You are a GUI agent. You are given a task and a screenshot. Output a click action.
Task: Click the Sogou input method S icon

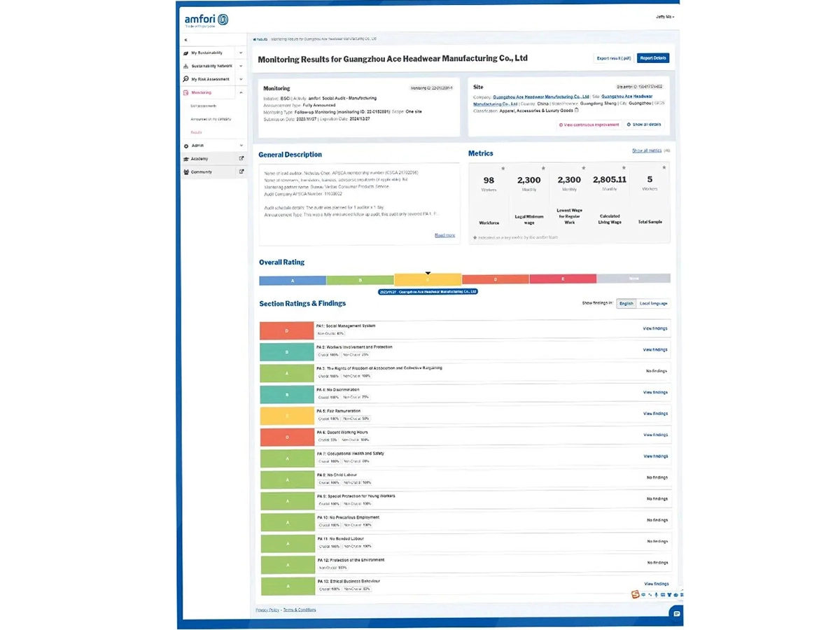636,594
